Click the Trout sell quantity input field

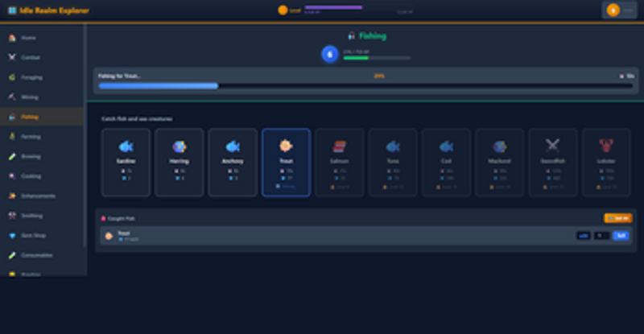coord(601,236)
